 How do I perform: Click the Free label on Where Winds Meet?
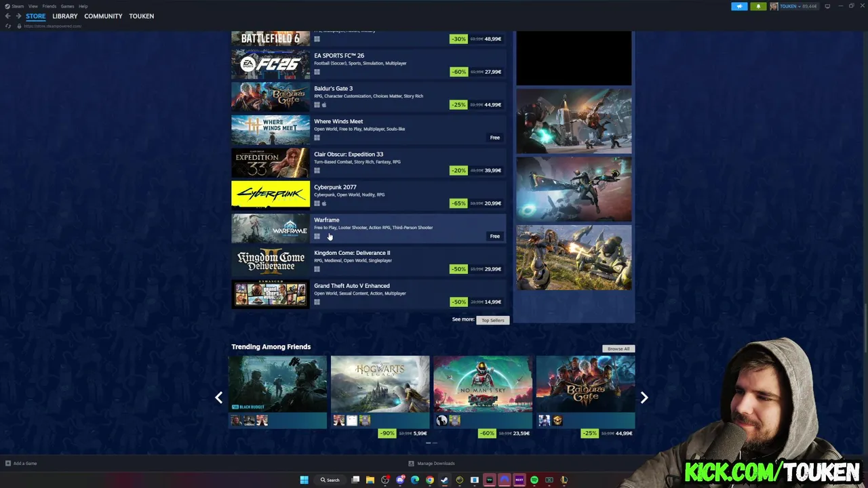(495, 138)
